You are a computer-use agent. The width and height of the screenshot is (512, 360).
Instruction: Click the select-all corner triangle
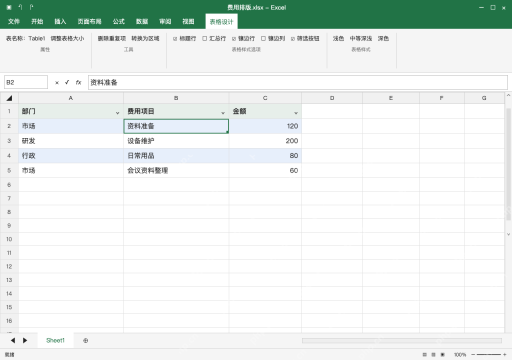click(9, 98)
